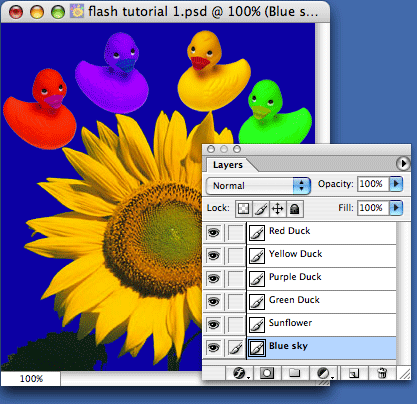
Task: Open the Normal blend mode dropdown
Action: point(258,185)
